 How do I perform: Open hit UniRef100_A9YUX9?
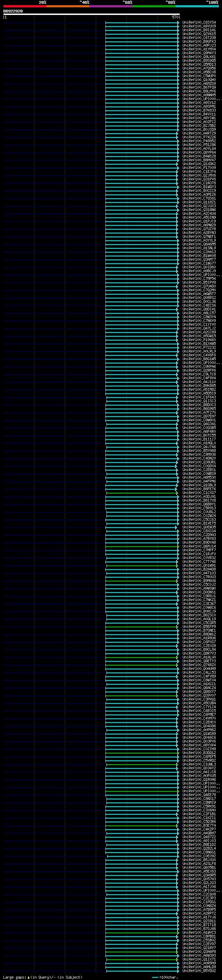pyautogui.click(x=199, y=26)
